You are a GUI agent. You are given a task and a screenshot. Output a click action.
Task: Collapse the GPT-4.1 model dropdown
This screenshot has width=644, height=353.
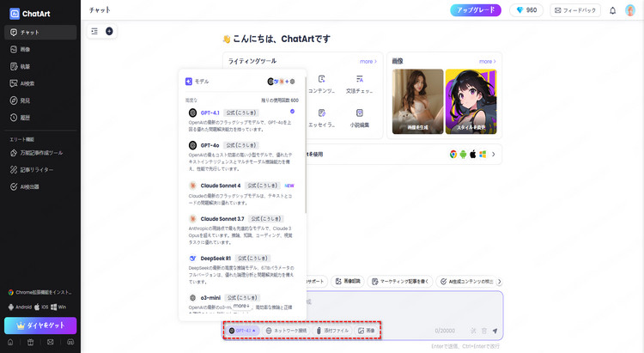242,331
